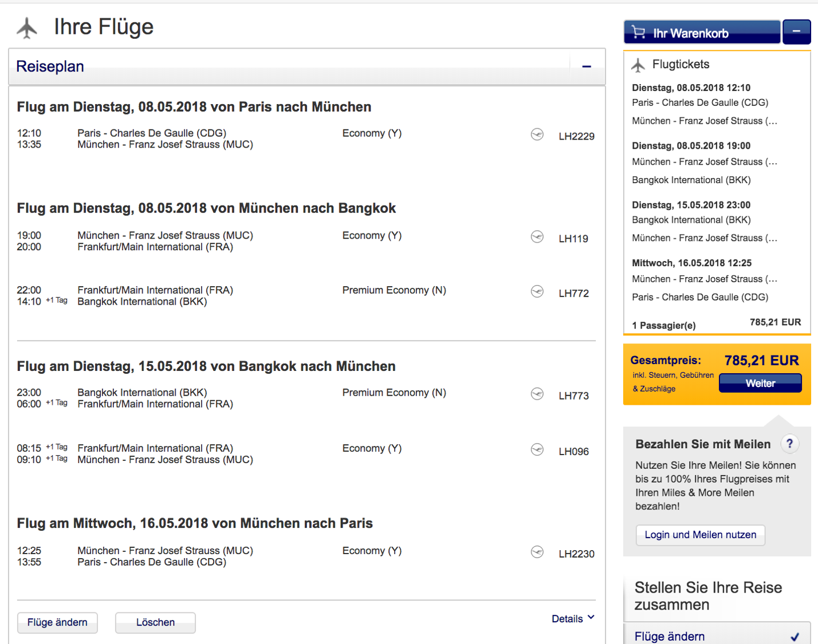
Task: Click heading Flug von Paris nach München
Action: 194,107
